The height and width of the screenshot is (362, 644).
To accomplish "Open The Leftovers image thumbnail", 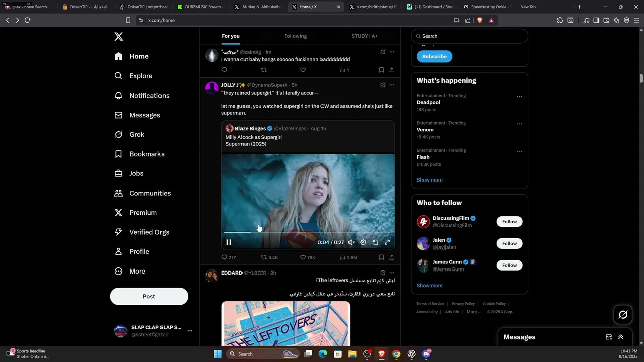I will pyautogui.click(x=286, y=324).
